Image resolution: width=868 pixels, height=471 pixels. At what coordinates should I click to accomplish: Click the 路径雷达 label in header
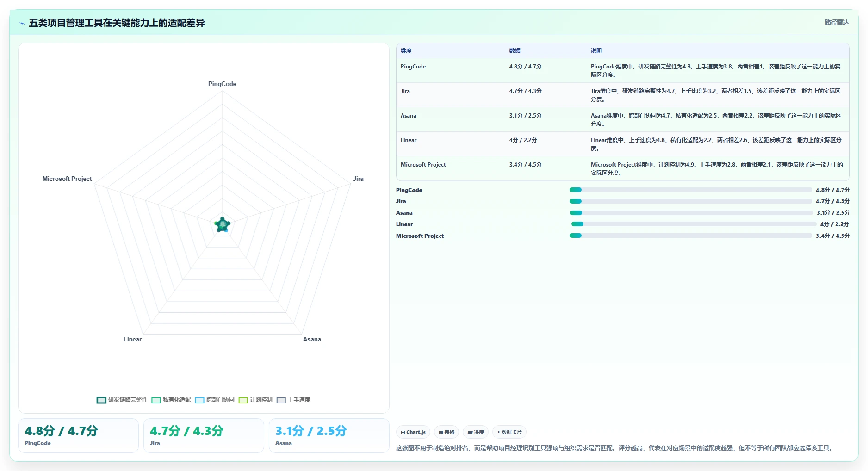[x=837, y=22]
